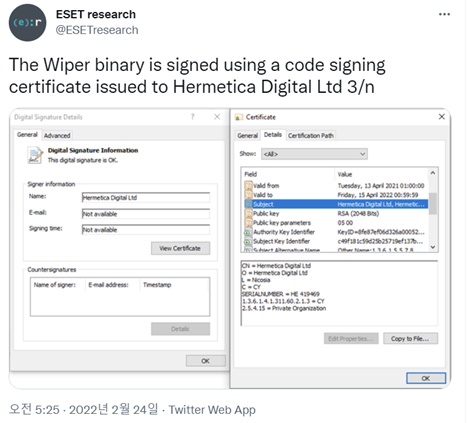Close the Digital Signature Details dialog

(x=217, y=117)
